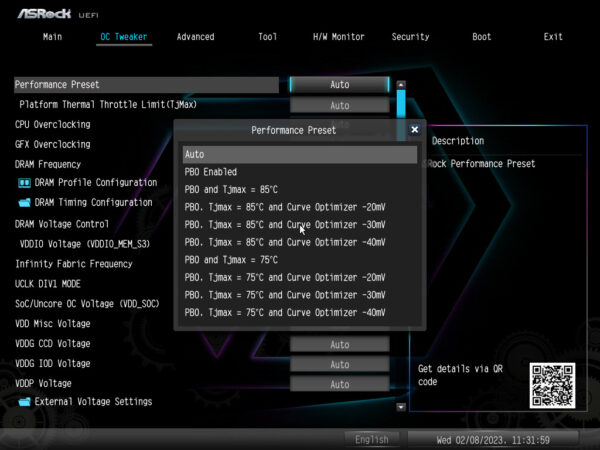Click the English language button
The height and width of the screenshot is (450, 600).
[x=372, y=440]
